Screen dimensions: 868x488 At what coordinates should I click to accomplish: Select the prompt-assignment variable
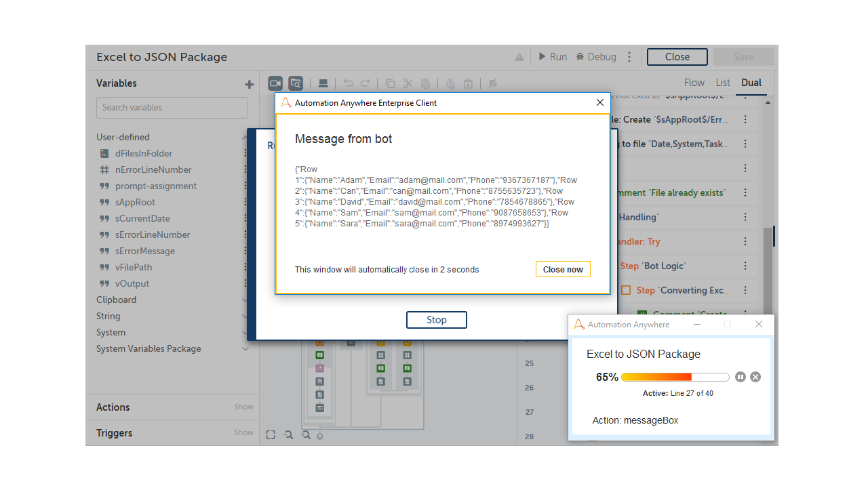156,186
